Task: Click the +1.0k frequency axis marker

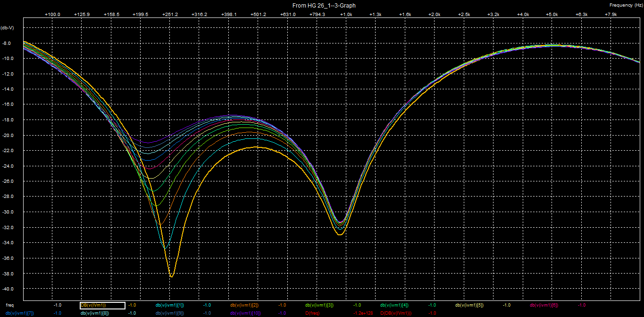Action: coord(346,15)
